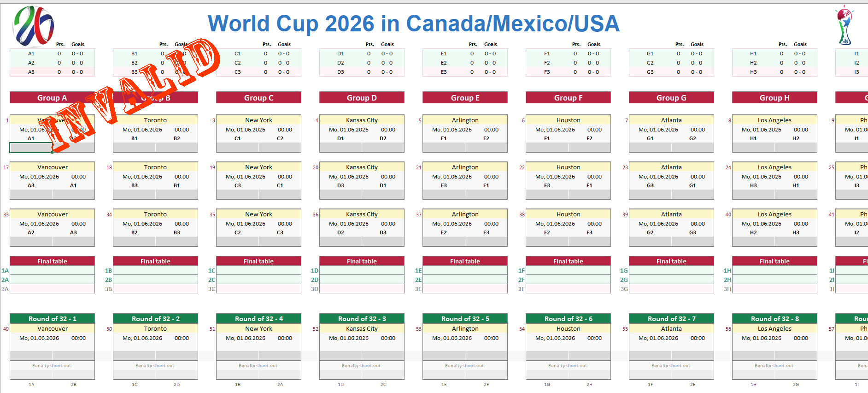The height and width of the screenshot is (393, 868).
Task: Select Houston venue cell for match 22
Action: [568, 167]
